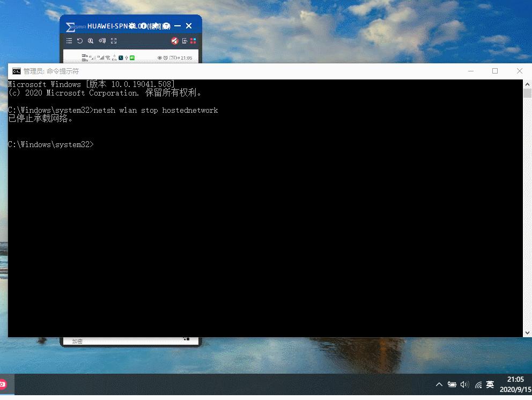Open the clock showing 21:05 2020/9/15
Screen dimensions: 532x400
[515, 384]
